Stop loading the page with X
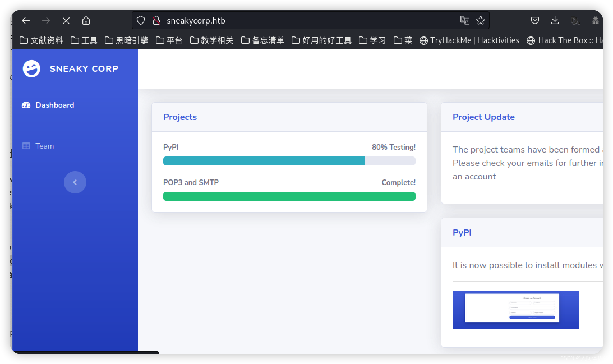The image size is (613, 364). [x=66, y=20]
